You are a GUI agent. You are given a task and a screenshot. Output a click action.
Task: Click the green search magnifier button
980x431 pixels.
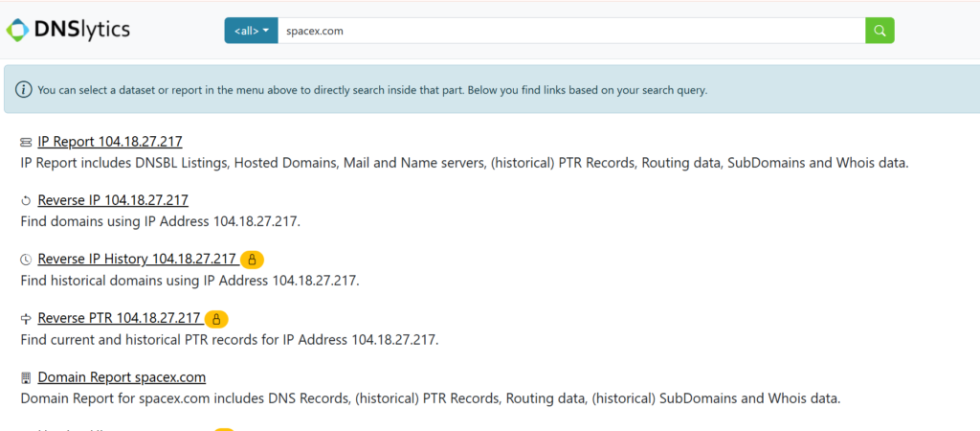pyautogui.click(x=880, y=31)
